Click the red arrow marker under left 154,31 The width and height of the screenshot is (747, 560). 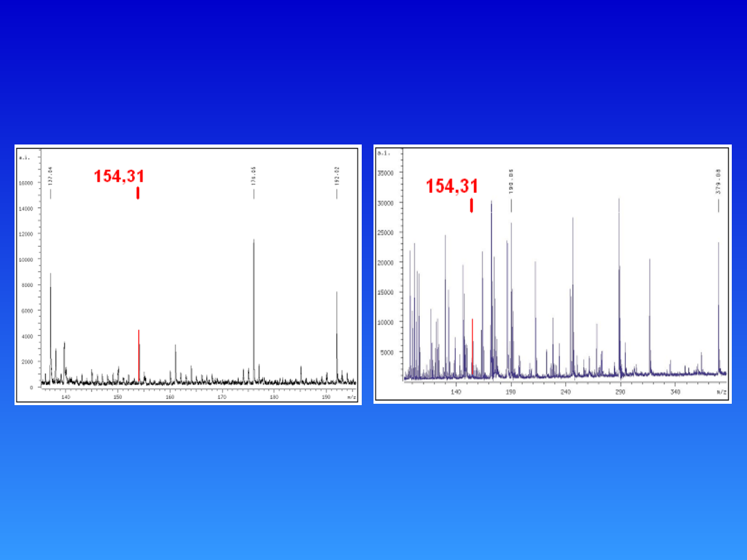pos(138,193)
